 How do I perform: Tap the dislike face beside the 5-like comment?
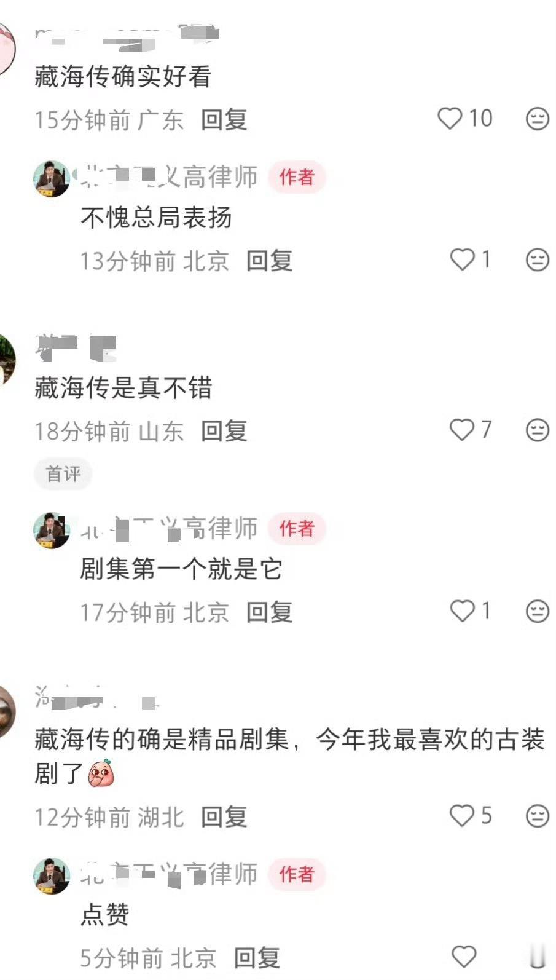tap(538, 816)
